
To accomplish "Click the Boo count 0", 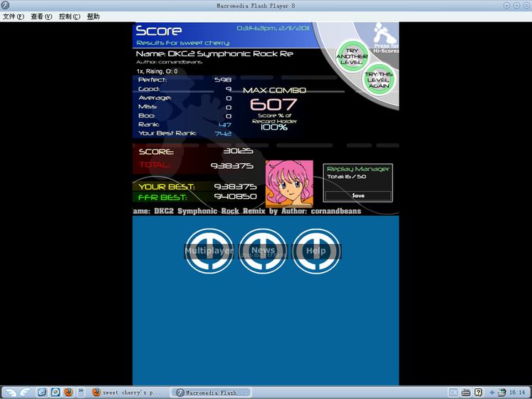I will [x=229, y=116].
